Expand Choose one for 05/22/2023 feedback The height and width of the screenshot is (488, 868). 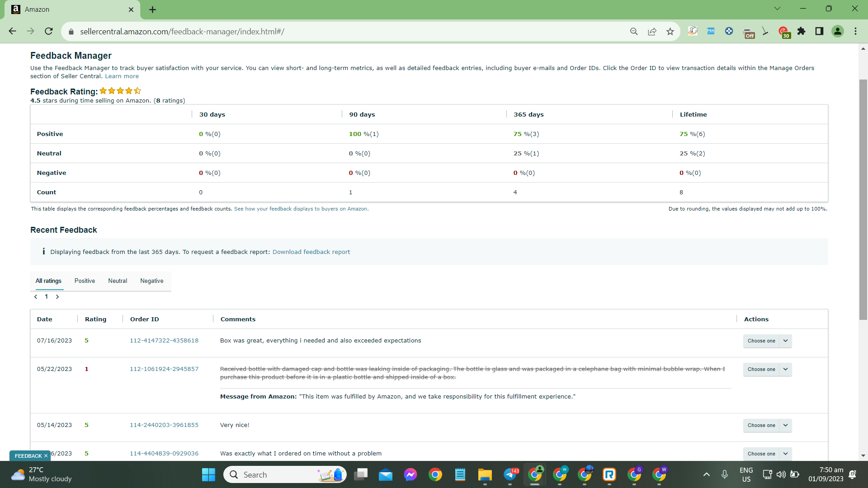click(x=767, y=369)
